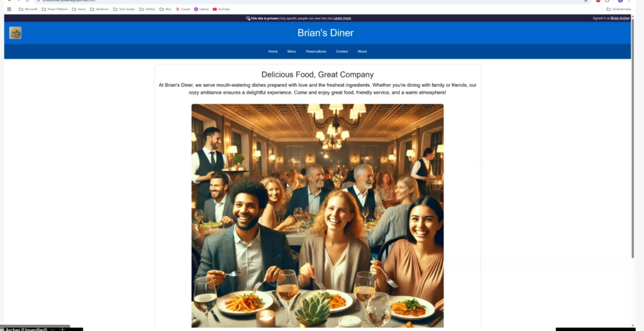Screen dimensions: 644x331
Task: Open the Reservations page
Action: [316, 52]
